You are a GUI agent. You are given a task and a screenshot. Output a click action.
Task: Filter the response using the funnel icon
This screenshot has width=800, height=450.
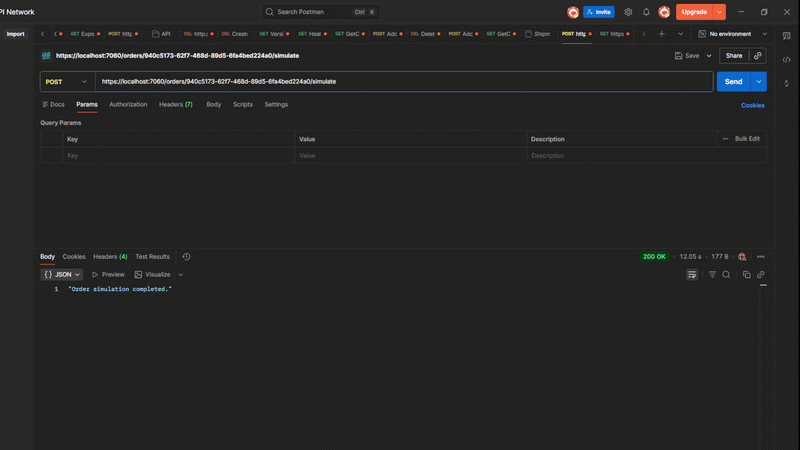712,274
